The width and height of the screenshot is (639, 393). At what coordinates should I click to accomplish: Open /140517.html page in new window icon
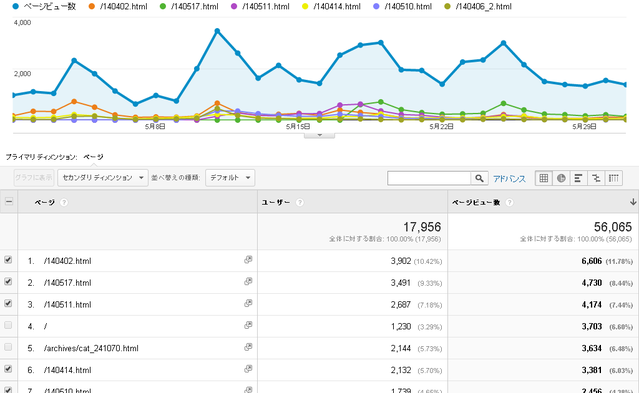[x=248, y=281]
